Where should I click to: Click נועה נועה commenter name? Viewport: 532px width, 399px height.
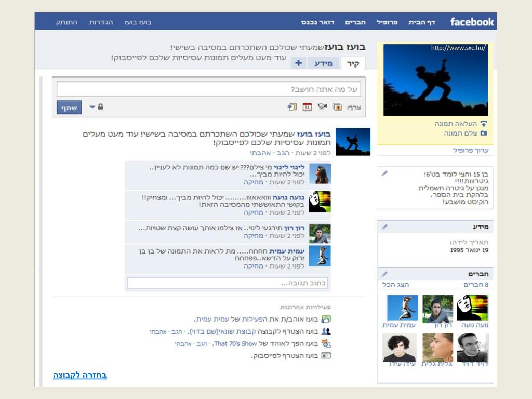(x=288, y=197)
